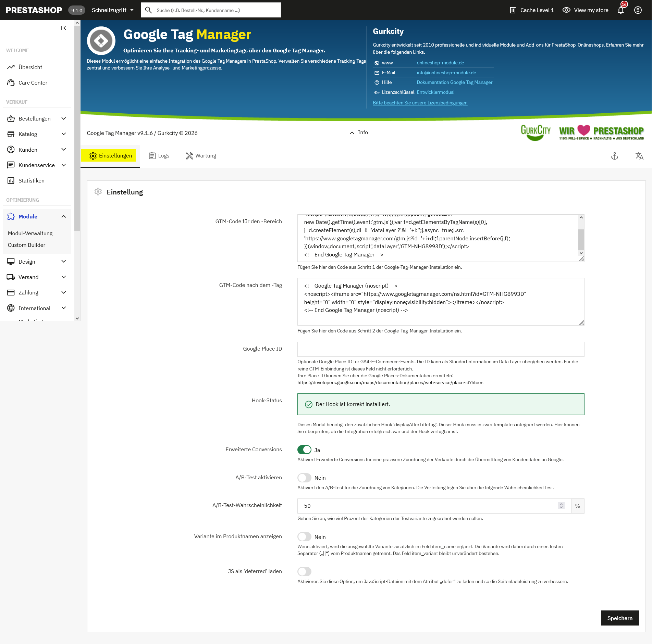Switch to the Wartung tab
This screenshot has height=644, width=652.
(201, 156)
